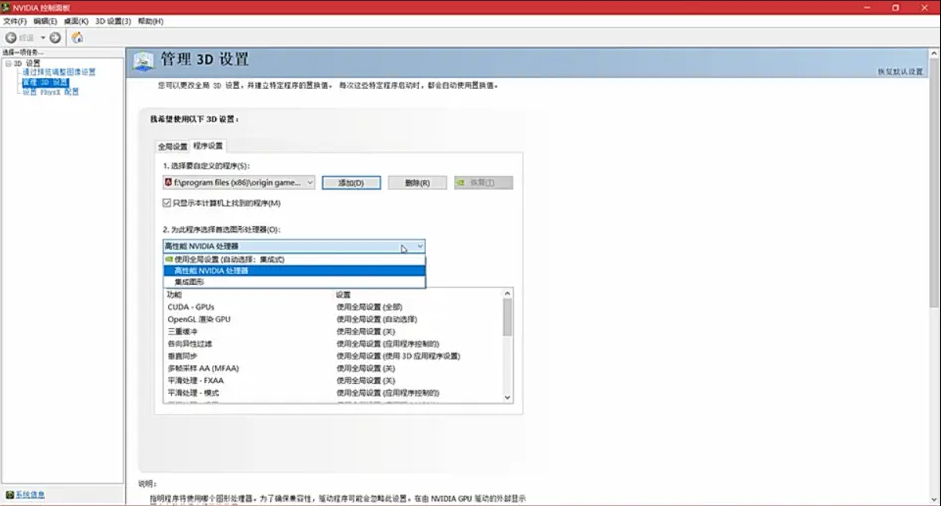Select the 垂直同步 feature row
941x506 pixels.
click(x=333, y=356)
